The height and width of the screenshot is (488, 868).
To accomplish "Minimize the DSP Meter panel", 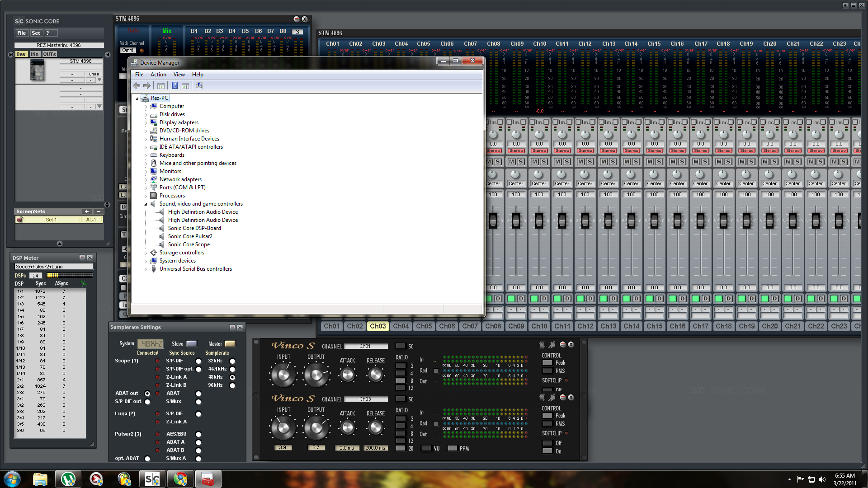I will tap(82, 258).
